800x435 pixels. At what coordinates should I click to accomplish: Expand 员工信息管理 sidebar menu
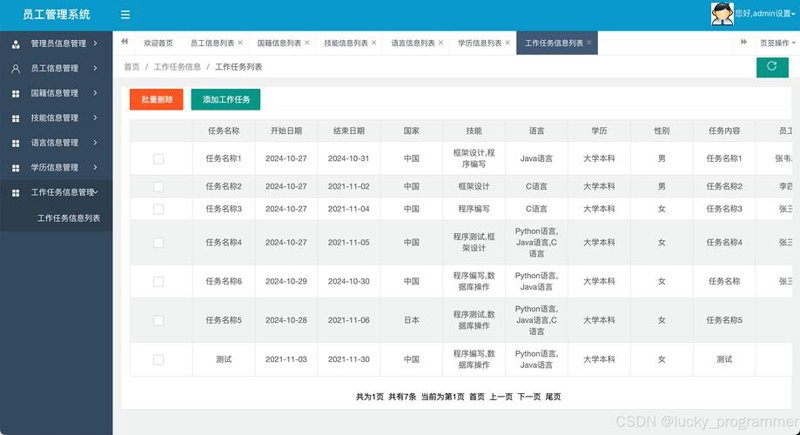[x=56, y=68]
